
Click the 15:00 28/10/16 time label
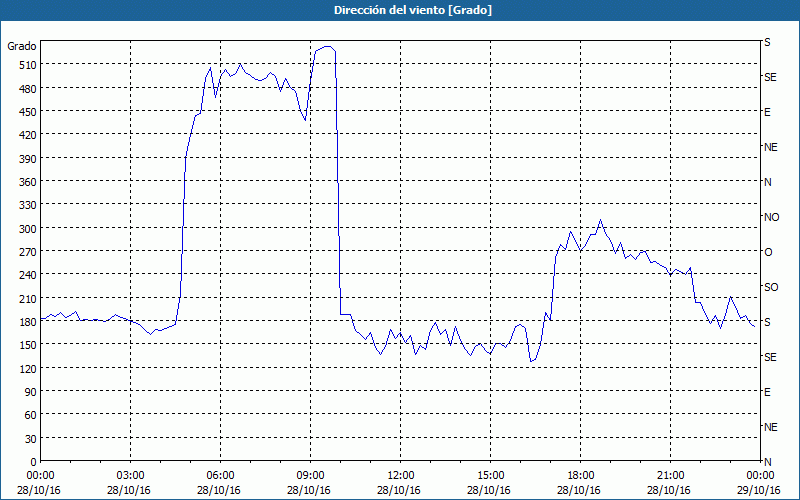pos(490,483)
